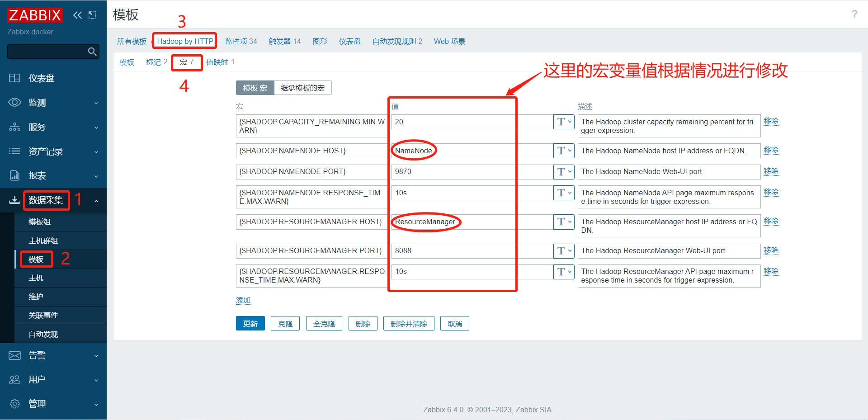Go to 所有模板 breadcrumb link
868x420 pixels.
[x=132, y=42]
